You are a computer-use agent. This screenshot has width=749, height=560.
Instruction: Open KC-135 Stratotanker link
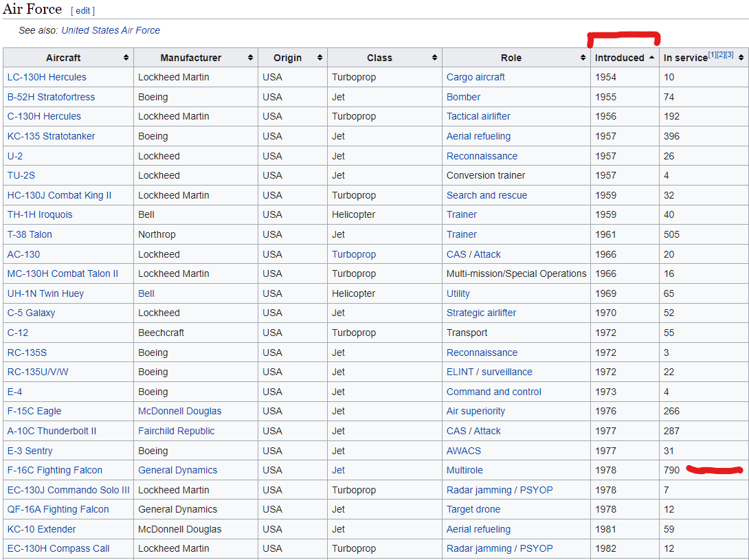click(51, 136)
